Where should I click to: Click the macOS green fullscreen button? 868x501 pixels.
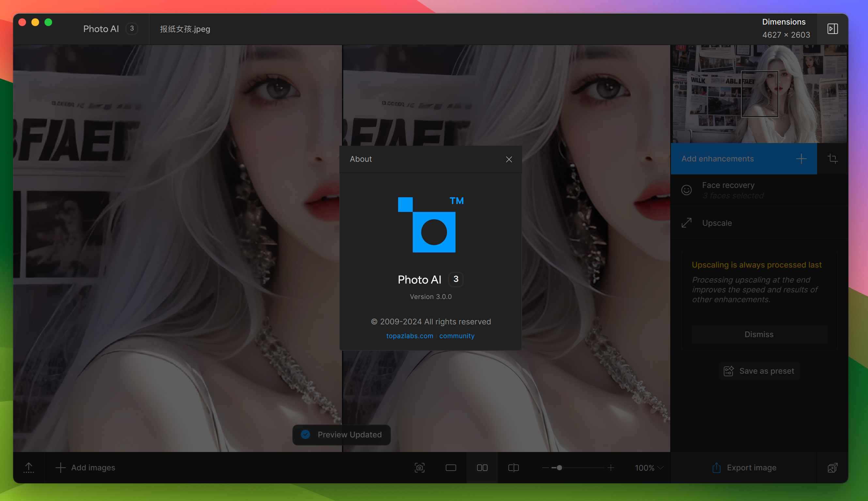49,22
